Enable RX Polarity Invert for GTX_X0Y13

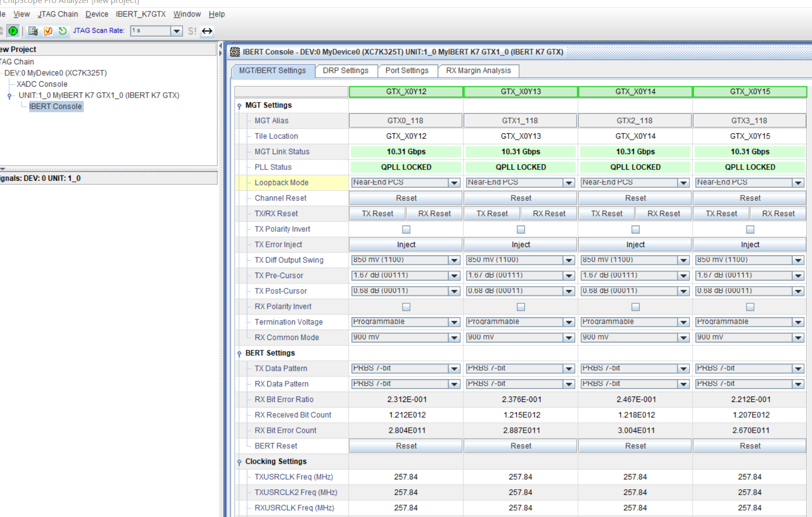[521, 307]
